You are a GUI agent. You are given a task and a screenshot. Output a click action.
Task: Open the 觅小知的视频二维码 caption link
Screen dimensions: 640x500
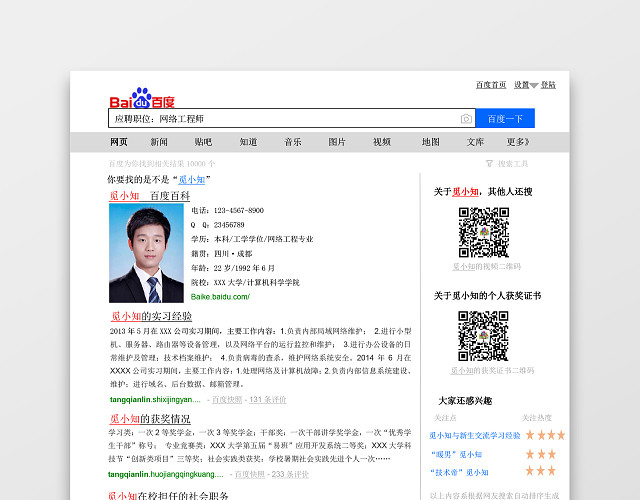point(487,267)
